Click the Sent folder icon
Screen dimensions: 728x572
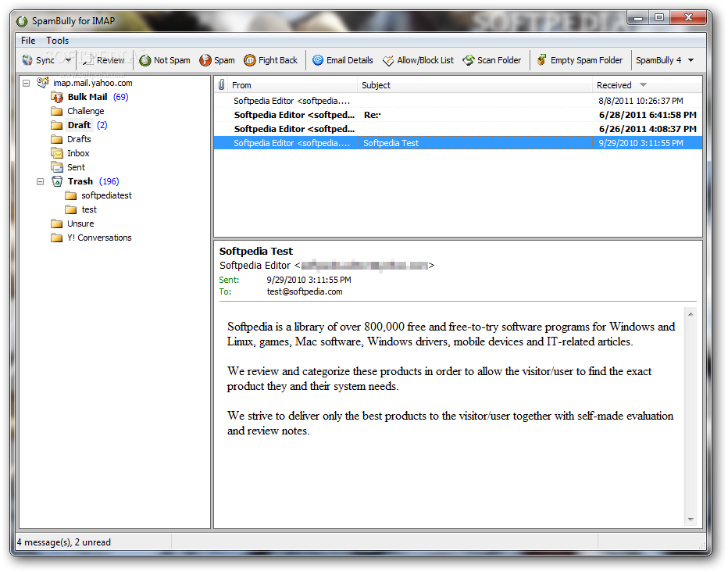(x=57, y=167)
